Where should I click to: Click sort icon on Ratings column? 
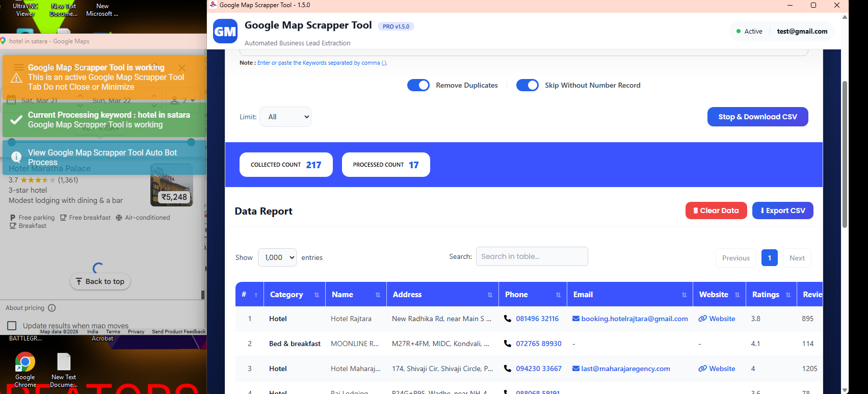click(x=788, y=295)
